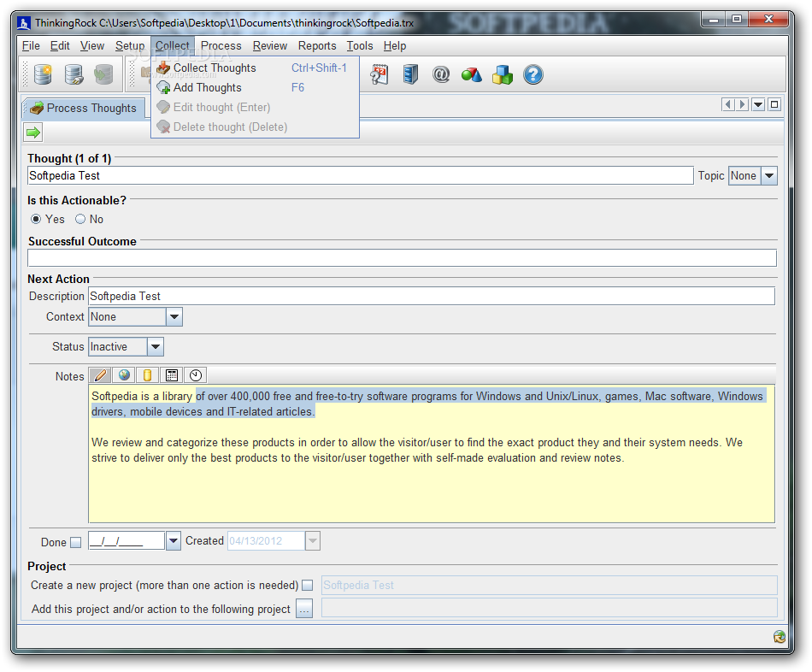Image resolution: width=812 pixels, height=672 pixels.
Task: Open the Topic dropdown arrow
Action: coord(769,175)
